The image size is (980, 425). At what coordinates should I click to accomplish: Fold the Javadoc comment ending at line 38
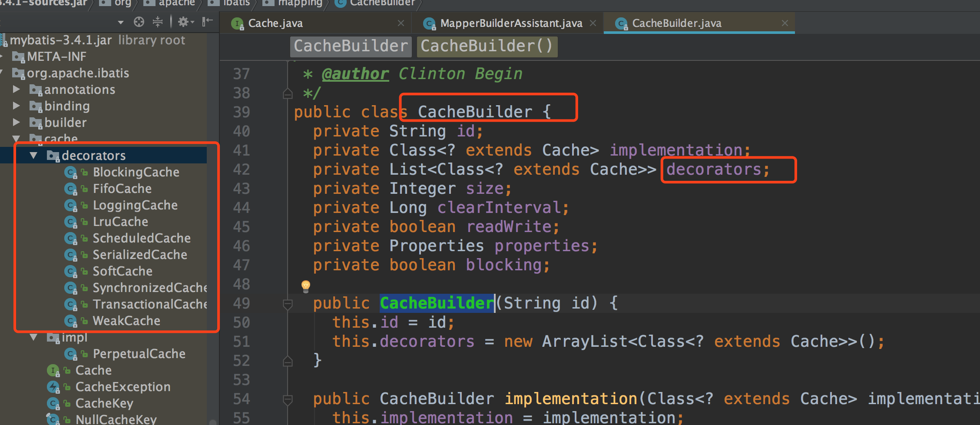click(288, 93)
